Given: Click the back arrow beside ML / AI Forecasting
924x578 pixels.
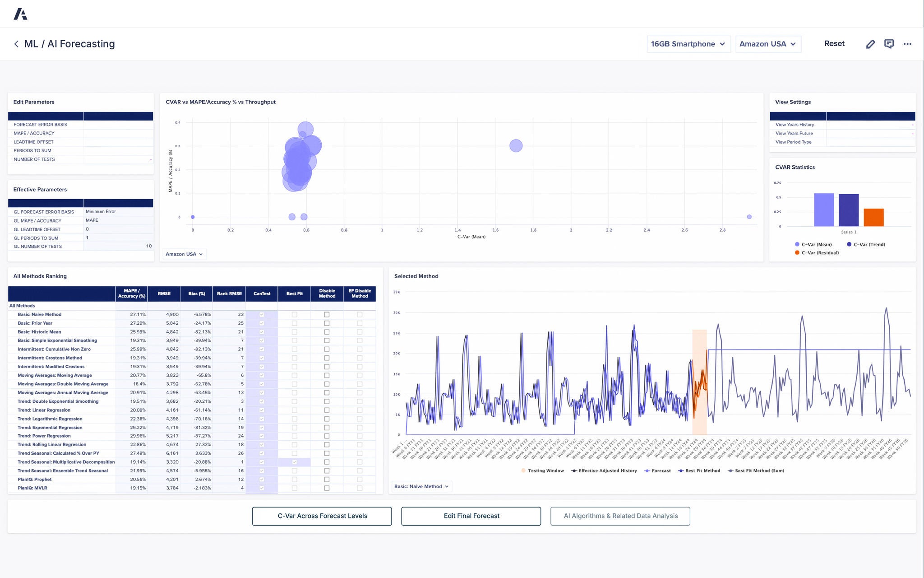Looking at the screenshot, I should pos(16,44).
